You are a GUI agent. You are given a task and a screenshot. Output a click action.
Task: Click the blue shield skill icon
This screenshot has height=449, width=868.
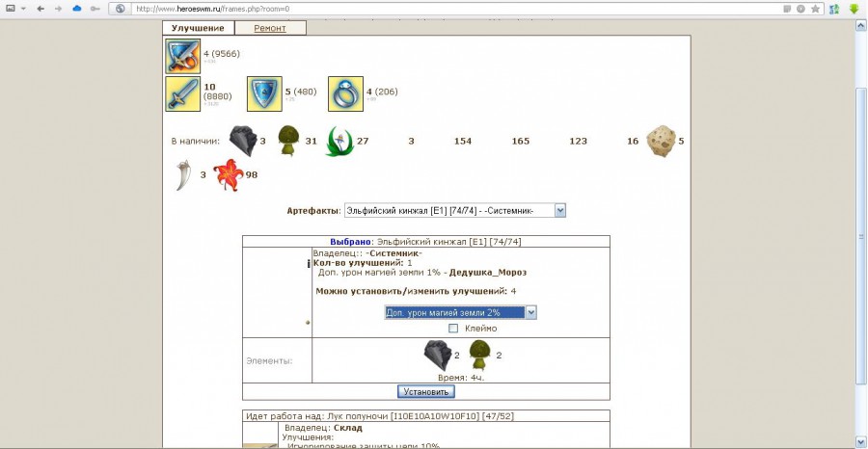(264, 94)
